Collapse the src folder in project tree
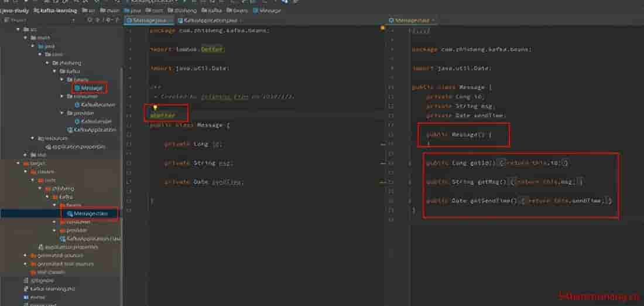Viewport: 644px width, 306px height. click(18, 29)
